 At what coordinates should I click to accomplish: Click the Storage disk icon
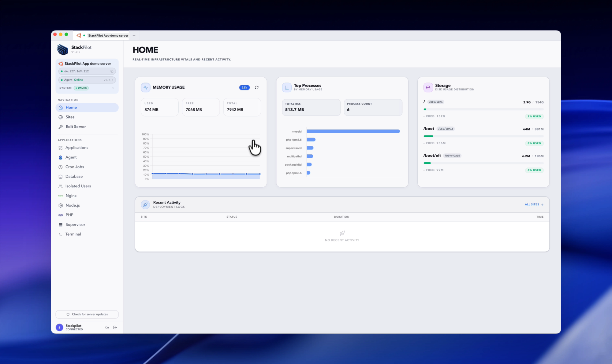pyautogui.click(x=428, y=87)
